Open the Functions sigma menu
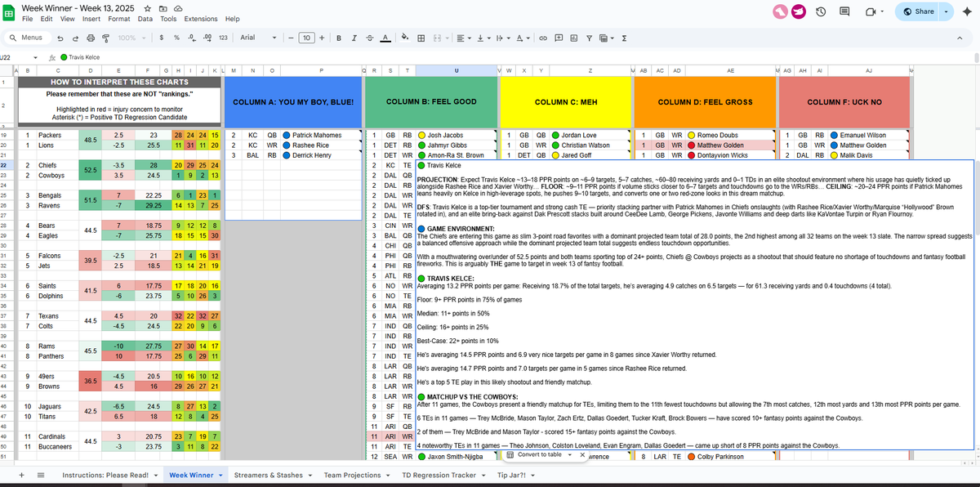 (624, 38)
